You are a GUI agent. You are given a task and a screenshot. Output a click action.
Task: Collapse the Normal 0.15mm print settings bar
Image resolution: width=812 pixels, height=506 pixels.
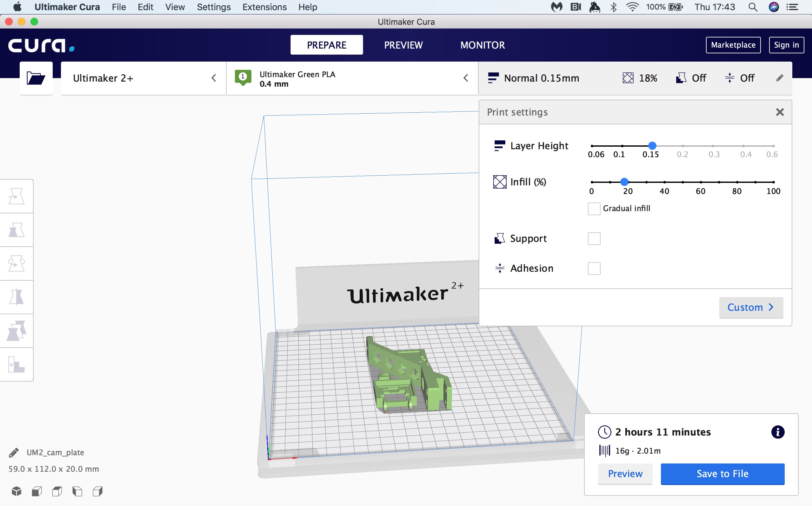pos(635,78)
